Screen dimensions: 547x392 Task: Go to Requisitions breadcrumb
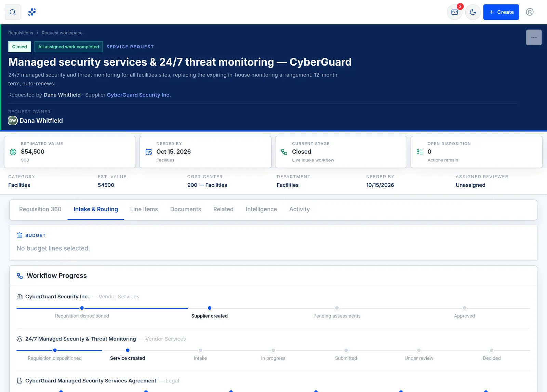point(21,33)
